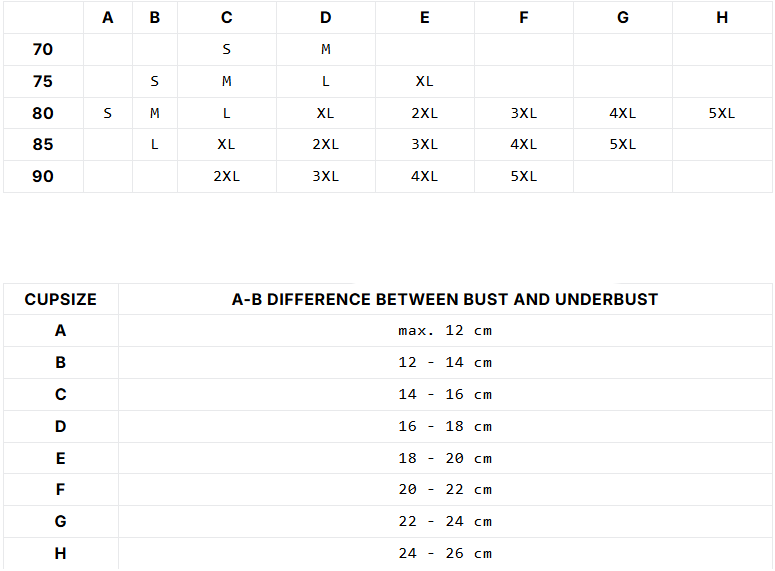Select the 70 band size row header
This screenshot has height=571, width=775.
[x=43, y=49]
